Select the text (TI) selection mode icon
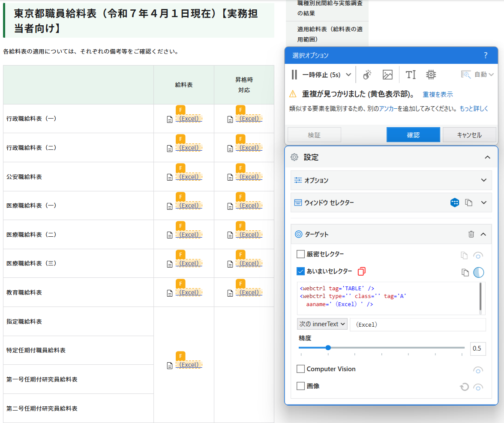Image resolution: width=504 pixels, height=423 pixels. pyautogui.click(x=411, y=75)
